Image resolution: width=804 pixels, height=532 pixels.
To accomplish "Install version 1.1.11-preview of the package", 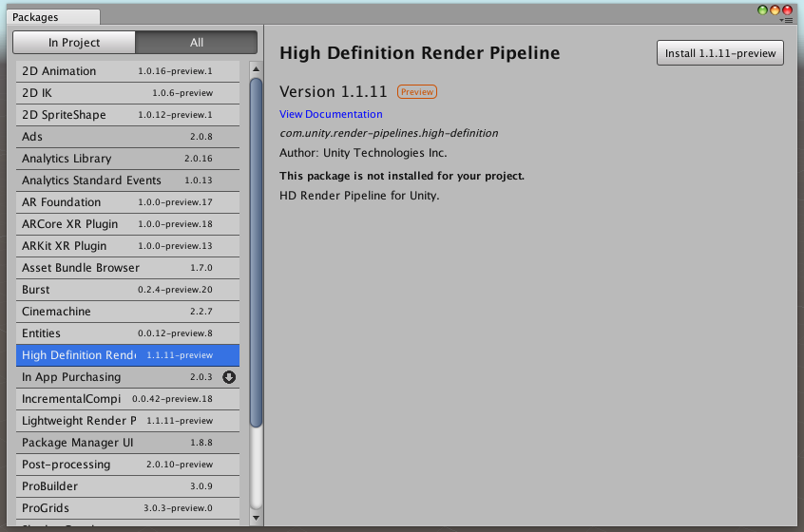I will (720, 53).
